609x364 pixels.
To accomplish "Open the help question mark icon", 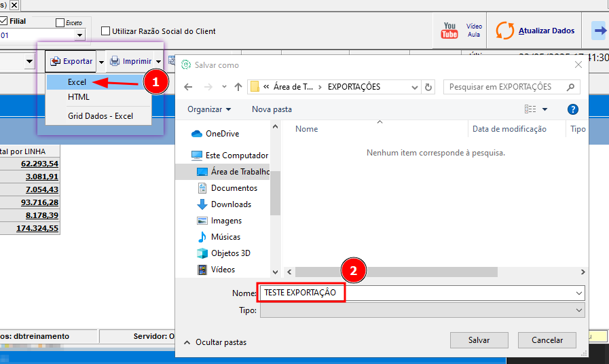I will point(572,109).
